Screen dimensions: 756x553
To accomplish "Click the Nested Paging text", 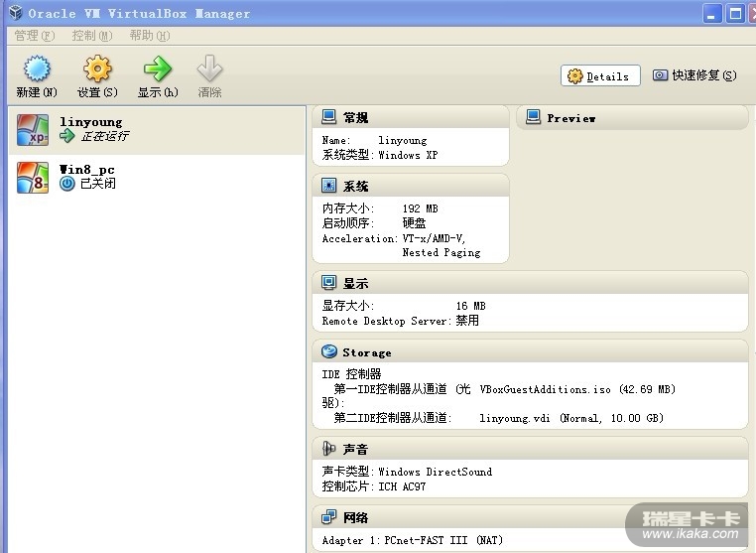I will [441, 253].
